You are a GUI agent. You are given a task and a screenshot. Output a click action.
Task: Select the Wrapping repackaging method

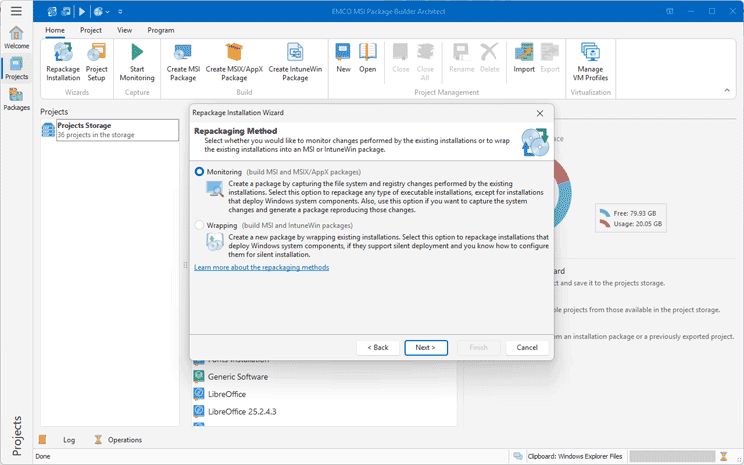click(200, 226)
